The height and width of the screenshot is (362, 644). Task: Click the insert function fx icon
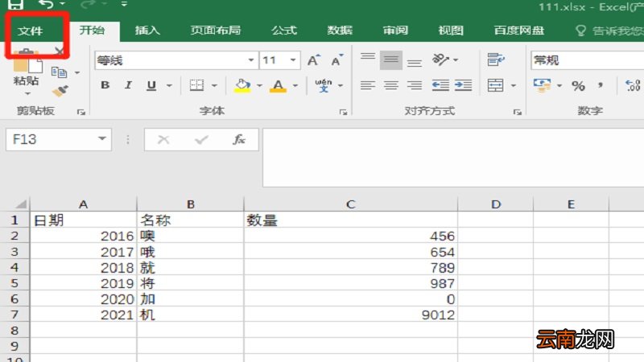point(239,139)
